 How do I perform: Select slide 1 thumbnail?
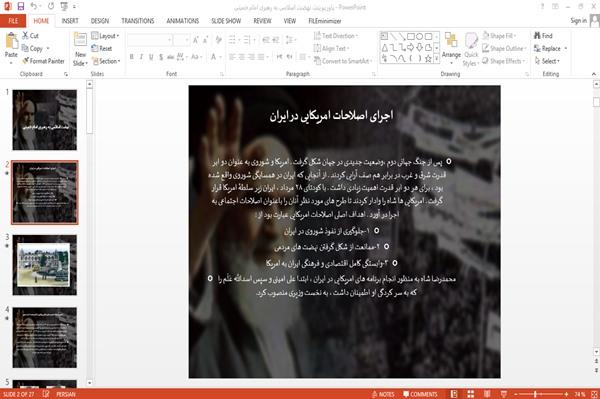(x=45, y=120)
